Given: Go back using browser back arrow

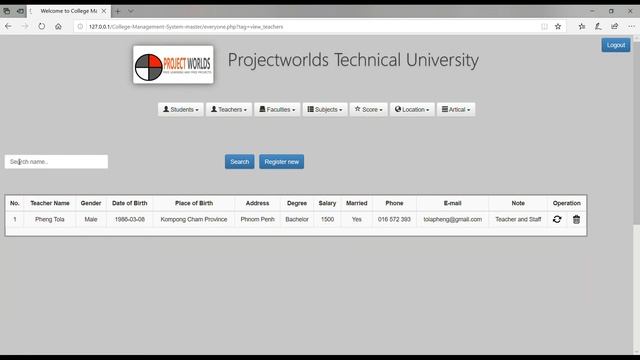Looking at the screenshot, I should click(8, 27).
